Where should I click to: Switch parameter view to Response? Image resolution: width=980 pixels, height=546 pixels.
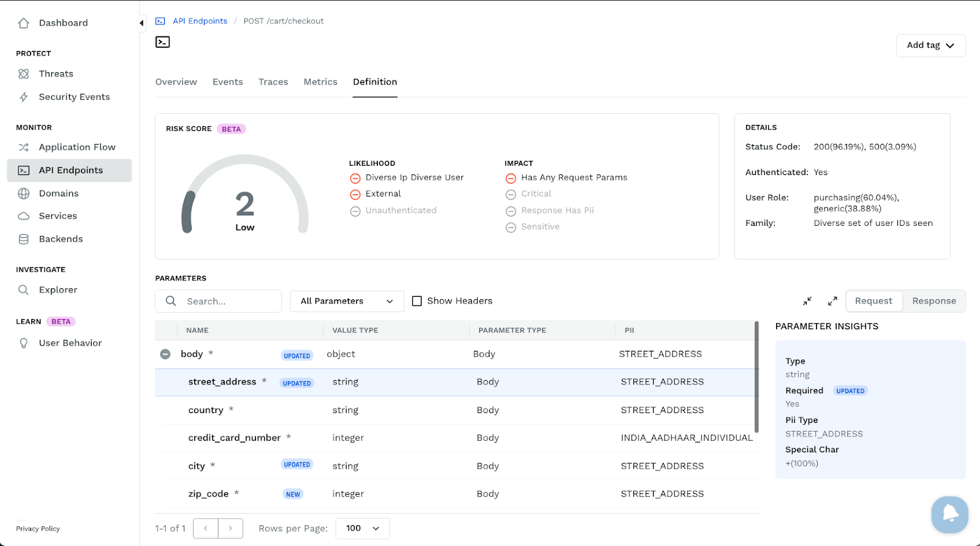933,301
